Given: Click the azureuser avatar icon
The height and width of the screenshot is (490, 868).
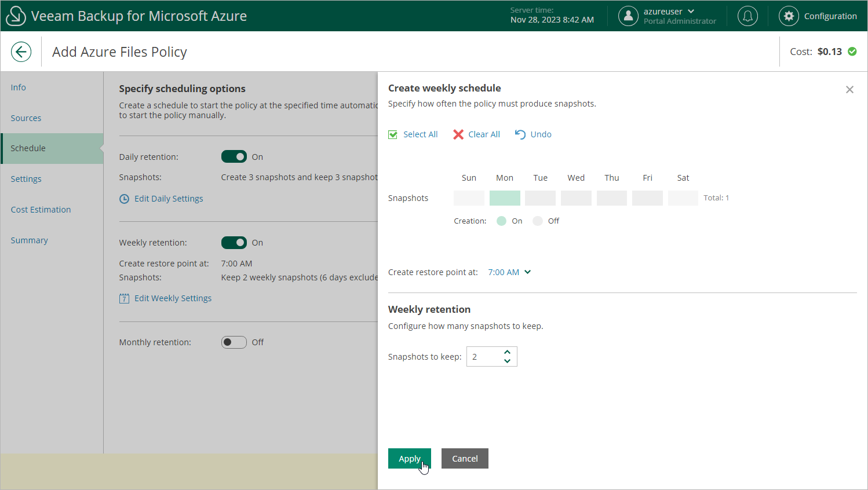Looking at the screenshot, I should [x=628, y=16].
